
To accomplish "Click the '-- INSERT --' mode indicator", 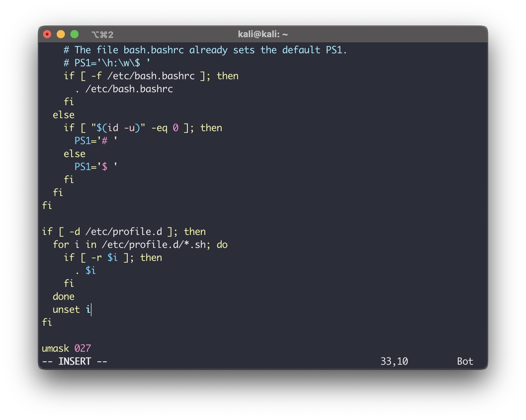I will pyautogui.click(x=74, y=361).
